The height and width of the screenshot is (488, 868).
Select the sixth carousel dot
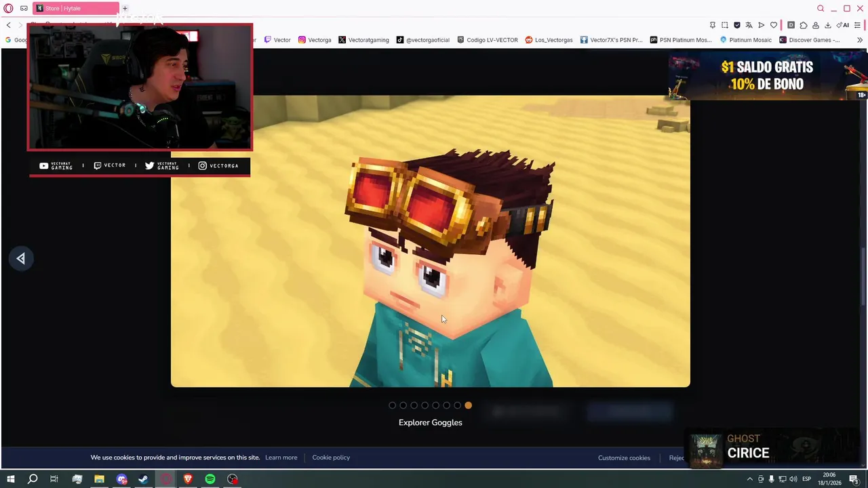pos(446,405)
